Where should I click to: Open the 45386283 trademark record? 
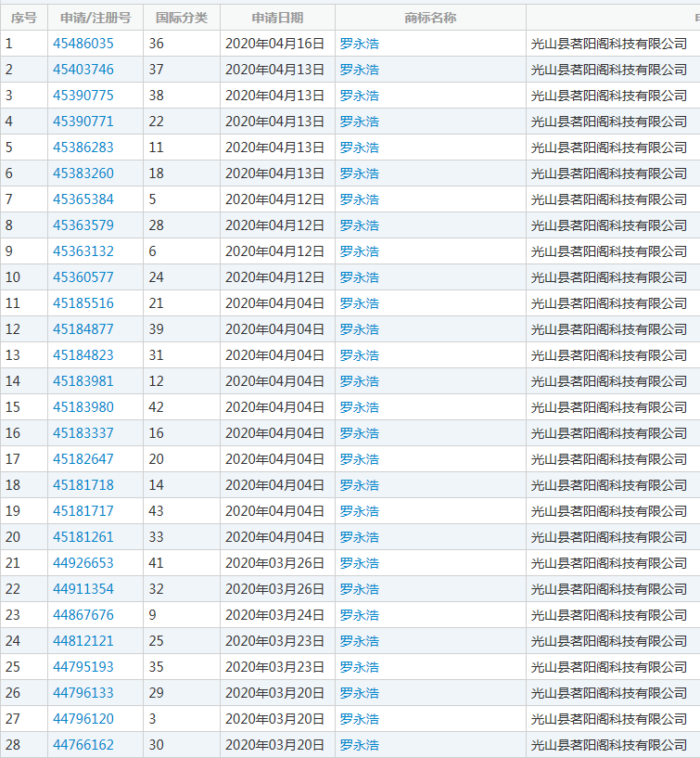point(83,148)
